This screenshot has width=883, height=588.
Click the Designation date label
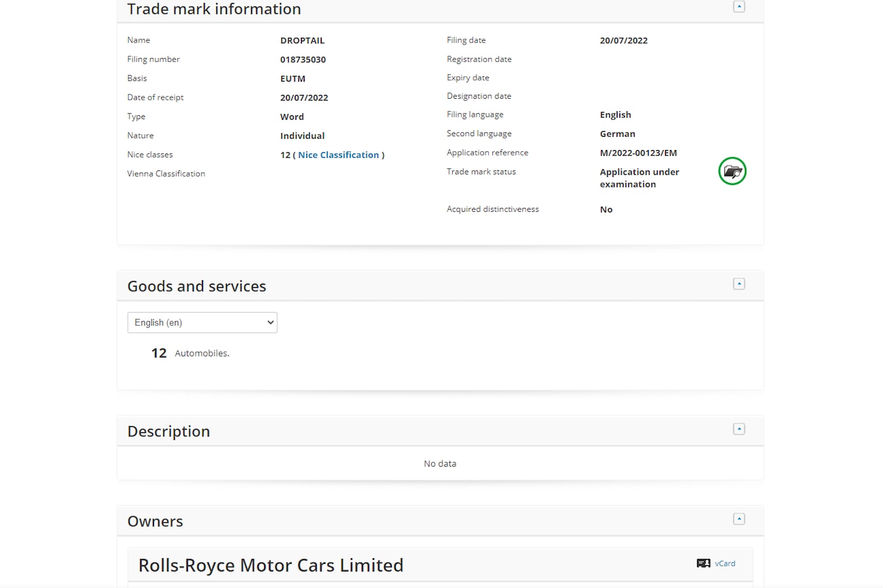(479, 96)
